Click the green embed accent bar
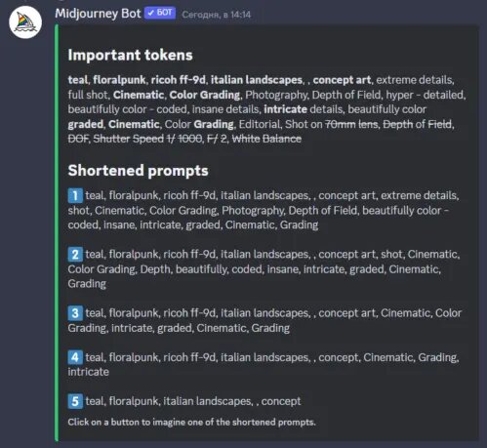Screen dimensions: 487x448 pyautogui.click(x=57, y=232)
